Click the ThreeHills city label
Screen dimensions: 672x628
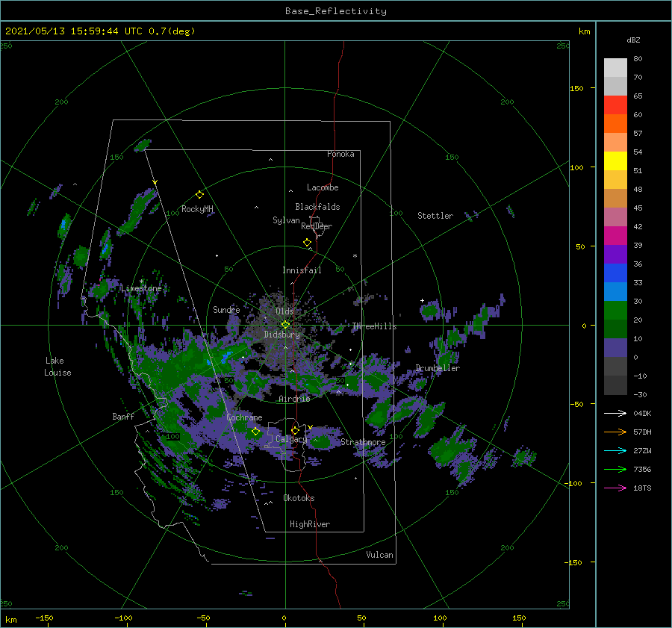[x=375, y=326]
